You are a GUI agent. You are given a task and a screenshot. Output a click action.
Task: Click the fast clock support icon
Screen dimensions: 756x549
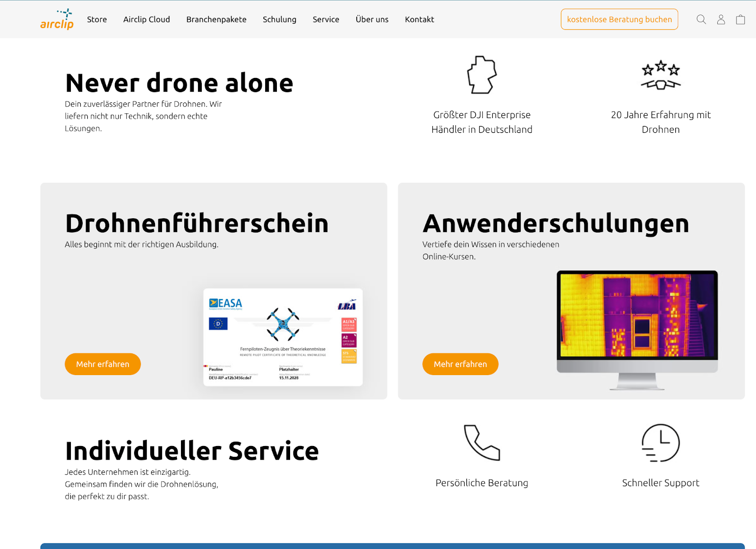click(661, 443)
